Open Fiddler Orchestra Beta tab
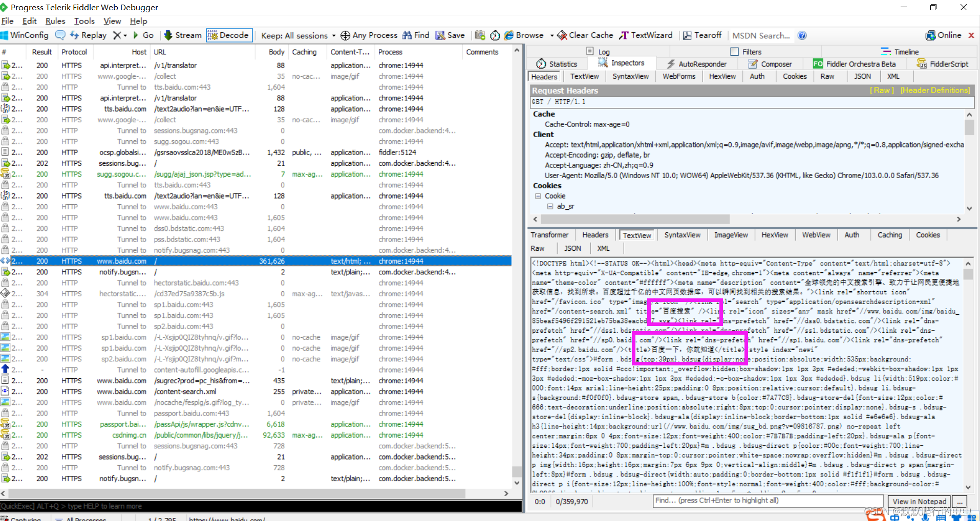Image resolution: width=980 pixels, height=521 pixels. [x=855, y=64]
